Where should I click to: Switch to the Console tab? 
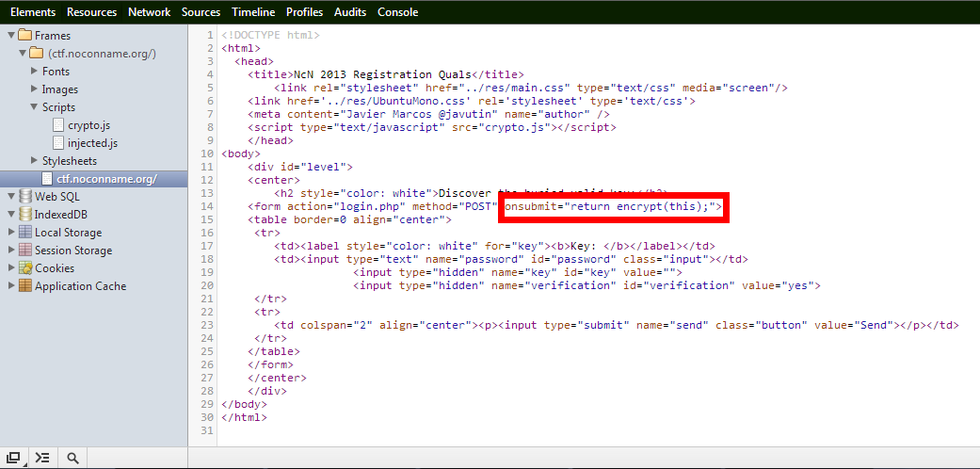pos(397,12)
